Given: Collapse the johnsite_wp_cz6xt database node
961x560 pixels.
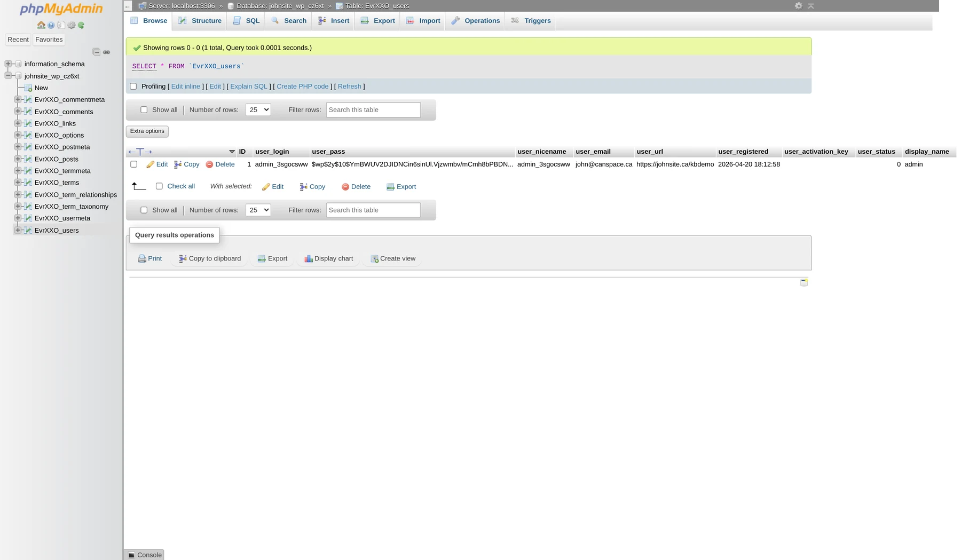Looking at the screenshot, I should pyautogui.click(x=8, y=76).
